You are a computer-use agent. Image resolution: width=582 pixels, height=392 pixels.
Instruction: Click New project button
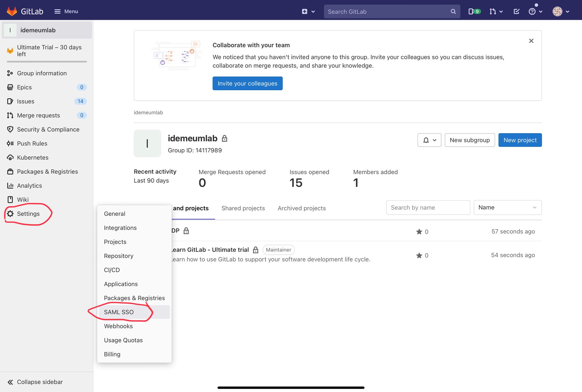(x=520, y=140)
